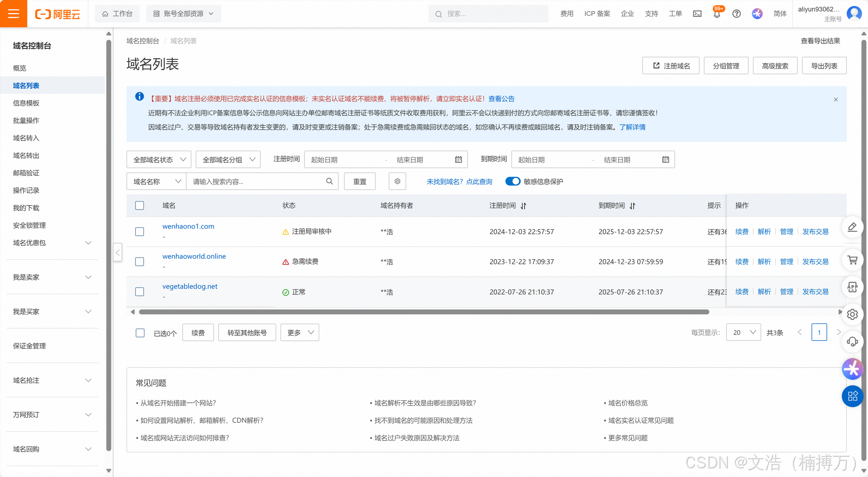Click the search magnifier in domain search box
This screenshot has width=868, height=477.
330,181
